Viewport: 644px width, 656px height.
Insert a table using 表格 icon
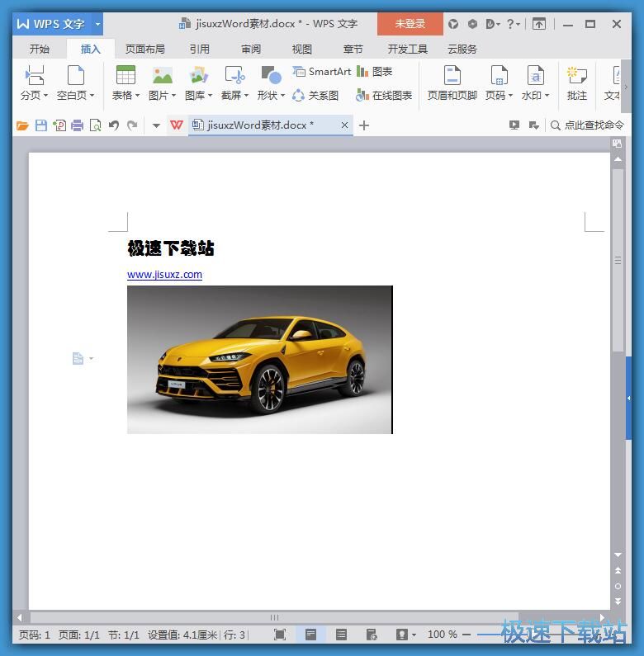(x=125, y=76)
